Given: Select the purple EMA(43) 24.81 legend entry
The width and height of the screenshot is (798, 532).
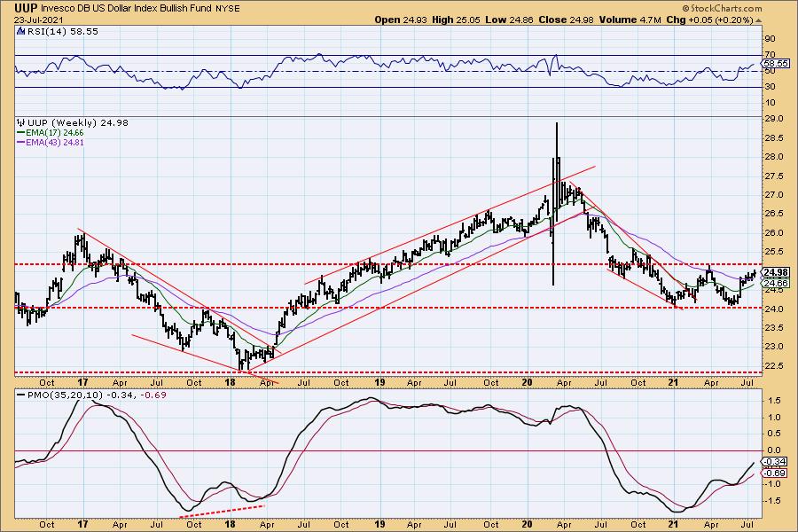Looking at the screenshot, I should click(51, 142).
